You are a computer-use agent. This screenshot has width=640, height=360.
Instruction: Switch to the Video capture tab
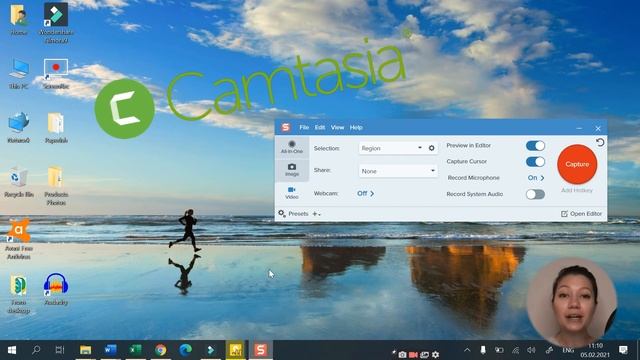point(292,193)
